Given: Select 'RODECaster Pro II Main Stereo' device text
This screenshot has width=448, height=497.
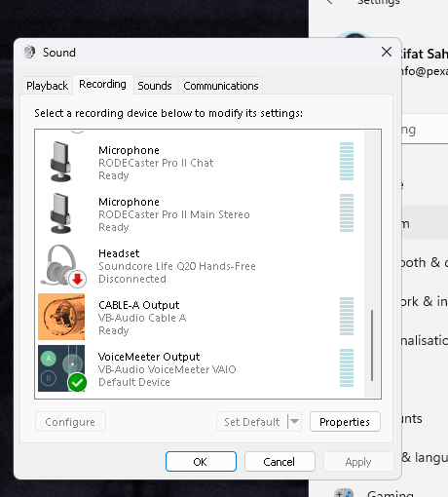Looking at the screenshot, I should (x=174, y=214).
